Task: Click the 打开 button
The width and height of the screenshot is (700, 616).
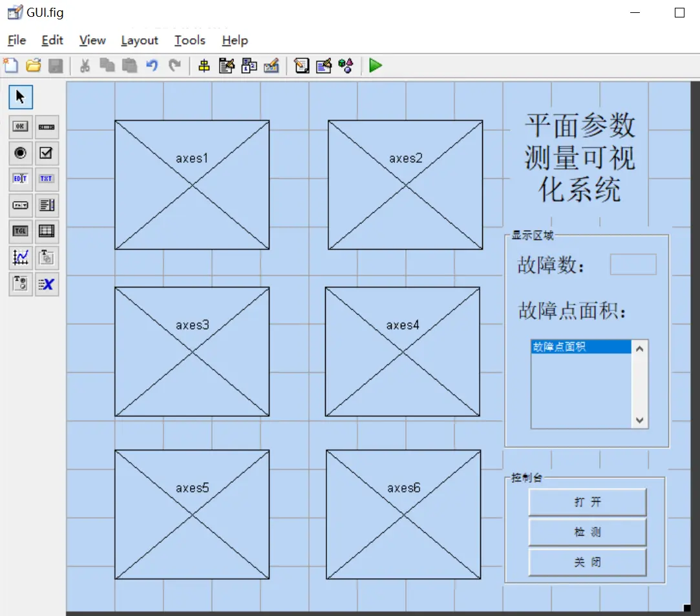Action: [x=588, y=502]
